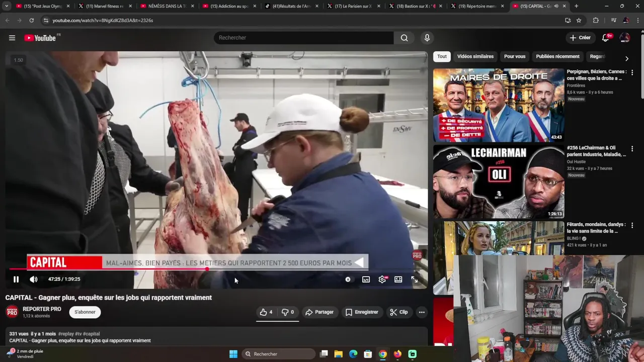
Task: Click the taskbar Rechercher search box
Action: pyautogui.click(x=278, y=354)
